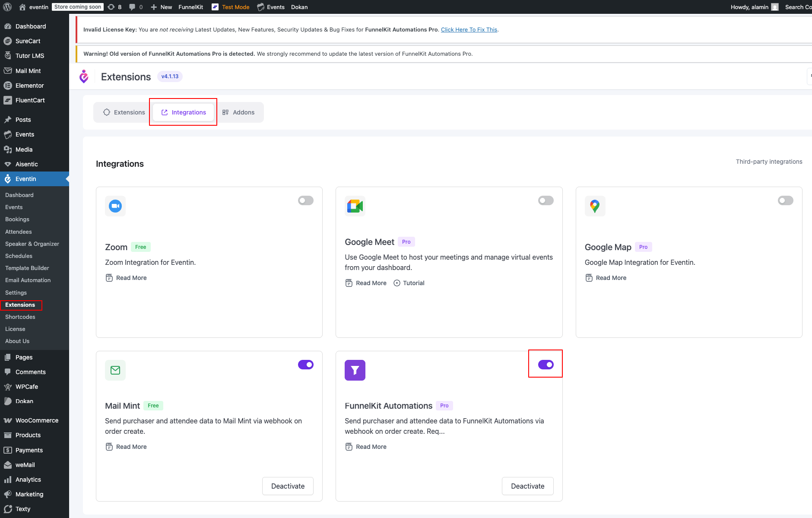Click Read More under Google Meet

(366, 283)
